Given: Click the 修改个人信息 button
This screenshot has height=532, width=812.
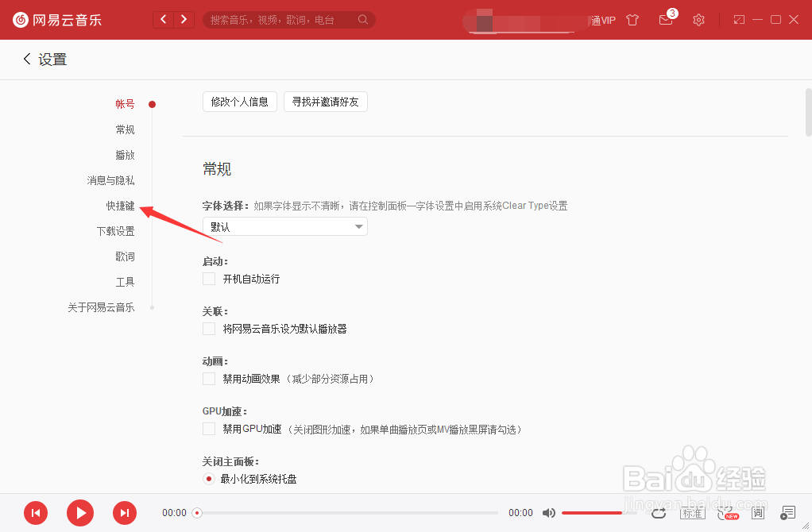Looking at the screenshot, I should point(240,102).
